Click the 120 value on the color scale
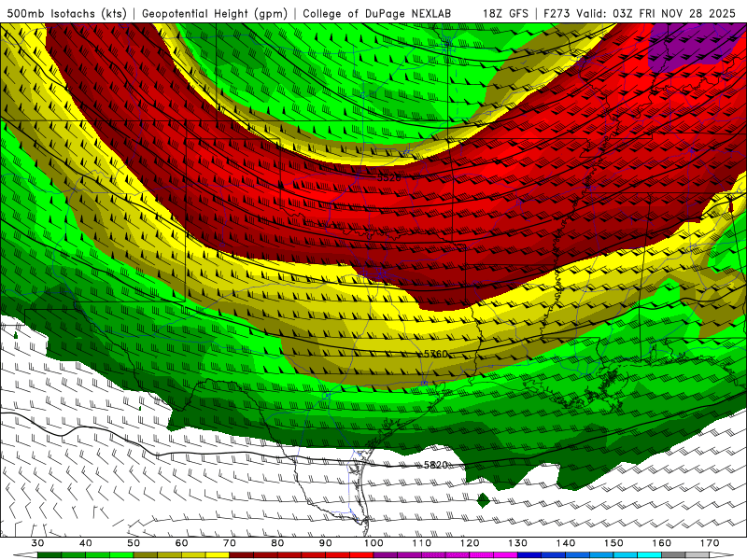Screen dimensions: 747x560 470,543
